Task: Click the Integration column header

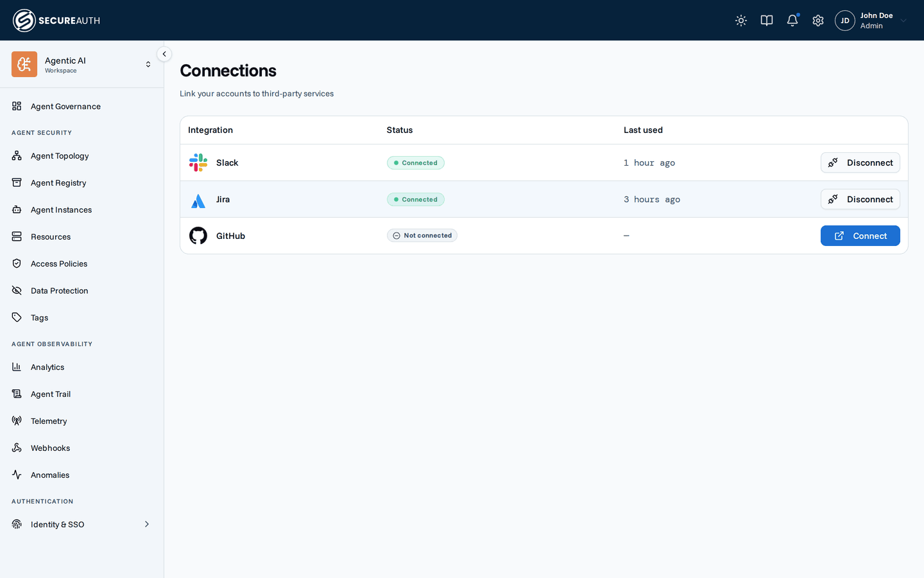Action: [210, 130]
